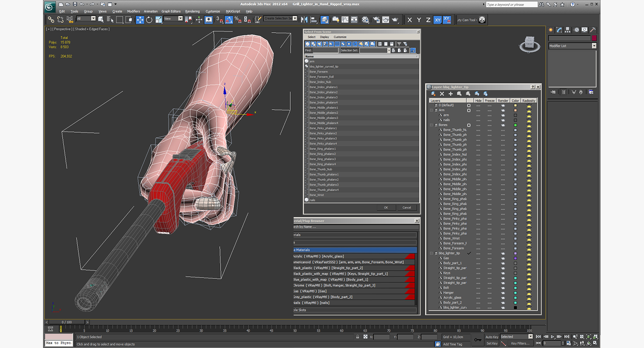Toggle current-layer box for 0 (default) layer
Screen dimensions: 644x348
[x=469, y=105]
